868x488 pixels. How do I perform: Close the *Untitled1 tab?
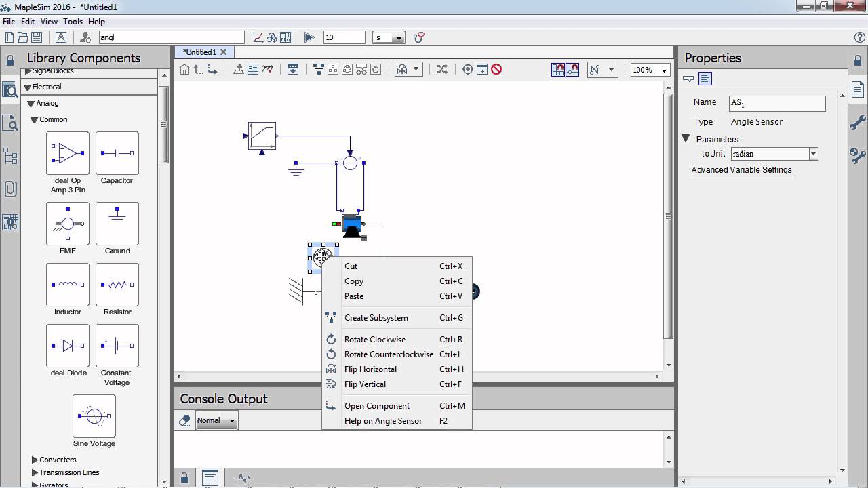point(223,52)
